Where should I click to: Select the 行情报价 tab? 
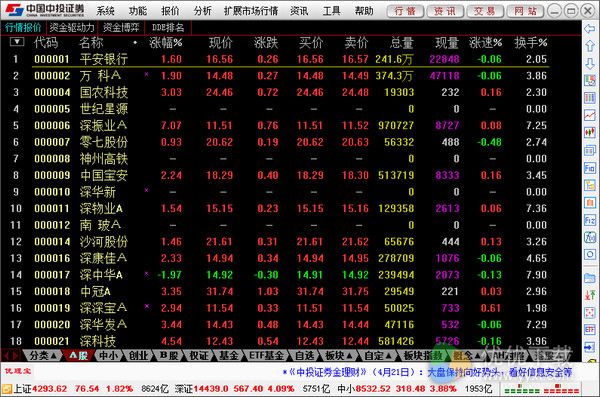pyautogui.click(x=23, y=28)
